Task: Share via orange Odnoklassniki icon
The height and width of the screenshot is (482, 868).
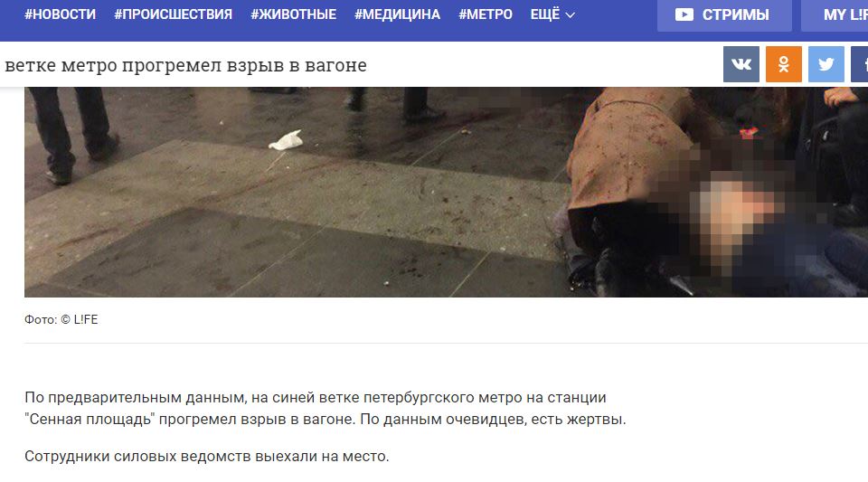Action: 783,64
